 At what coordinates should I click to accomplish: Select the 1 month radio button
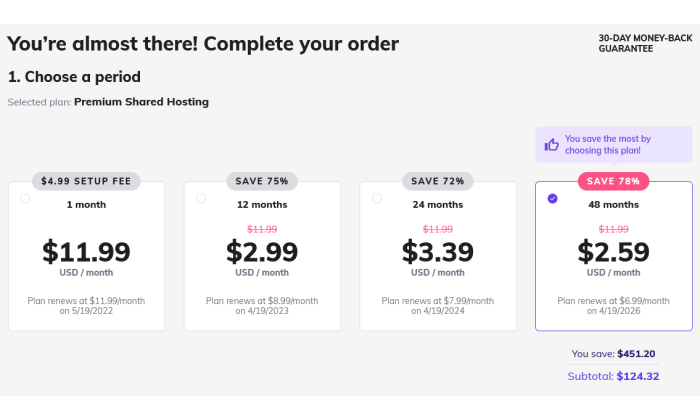[x=25, y=199]
